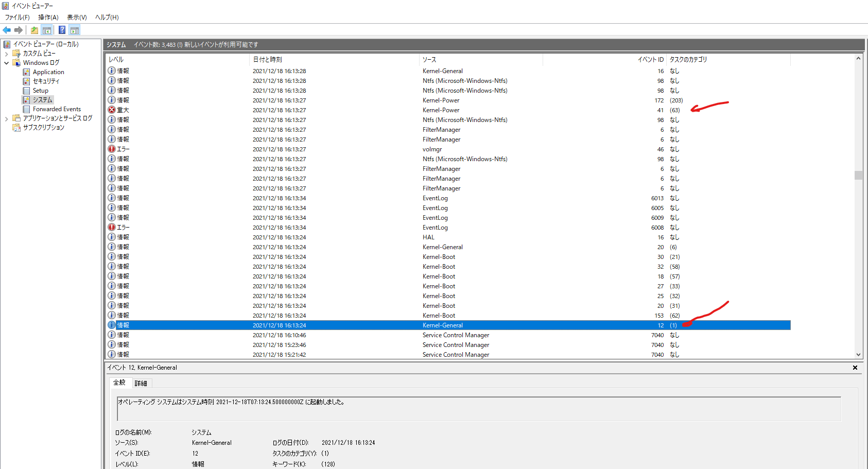Click the event list vertical scrollbar thumb
The width and height of the screenshot is (868, 469).
(x=858, y=176)
